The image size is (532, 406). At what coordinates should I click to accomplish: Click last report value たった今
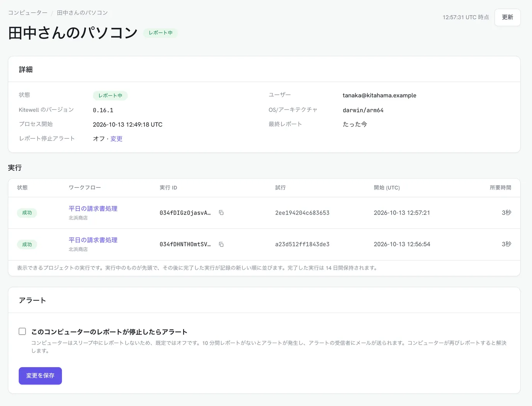[x=355, y=124]
